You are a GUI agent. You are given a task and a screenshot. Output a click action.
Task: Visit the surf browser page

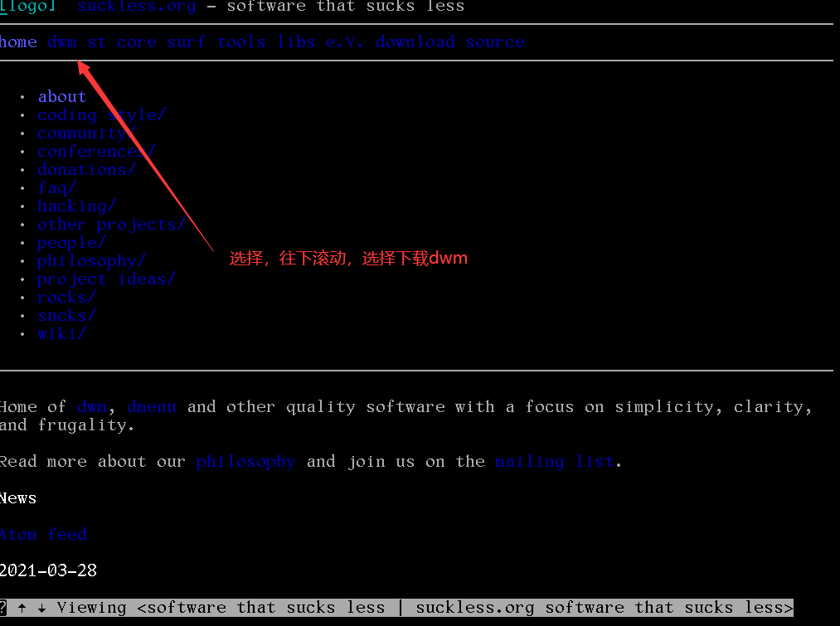pyautogui.click(x=186, y=41)
